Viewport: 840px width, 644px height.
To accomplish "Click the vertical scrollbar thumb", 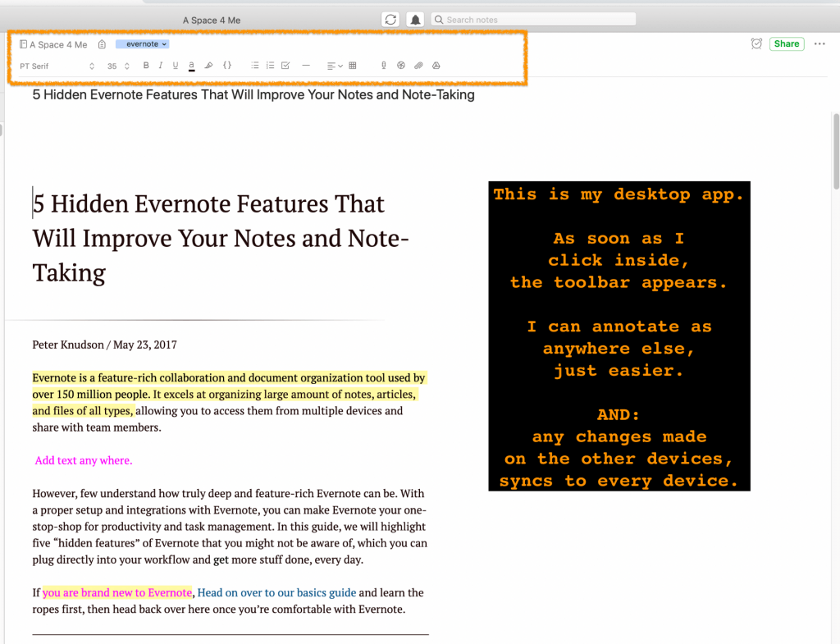I will coord(836,151).
